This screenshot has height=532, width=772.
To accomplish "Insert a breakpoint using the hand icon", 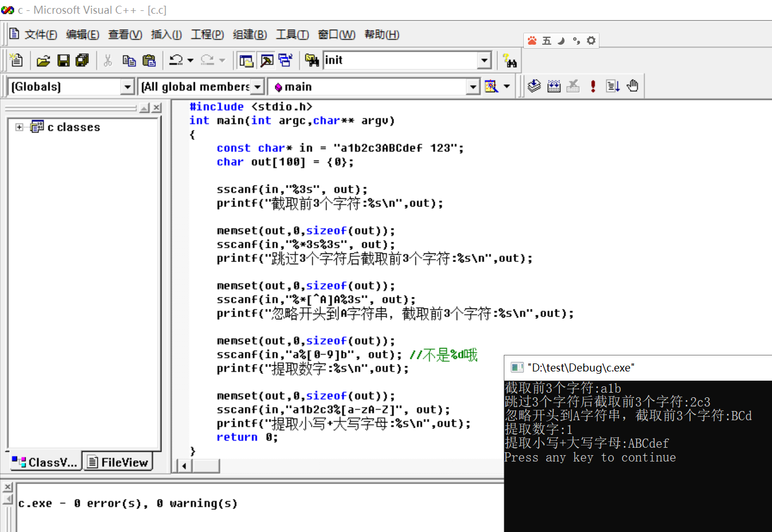I will [x=632, y=86].
